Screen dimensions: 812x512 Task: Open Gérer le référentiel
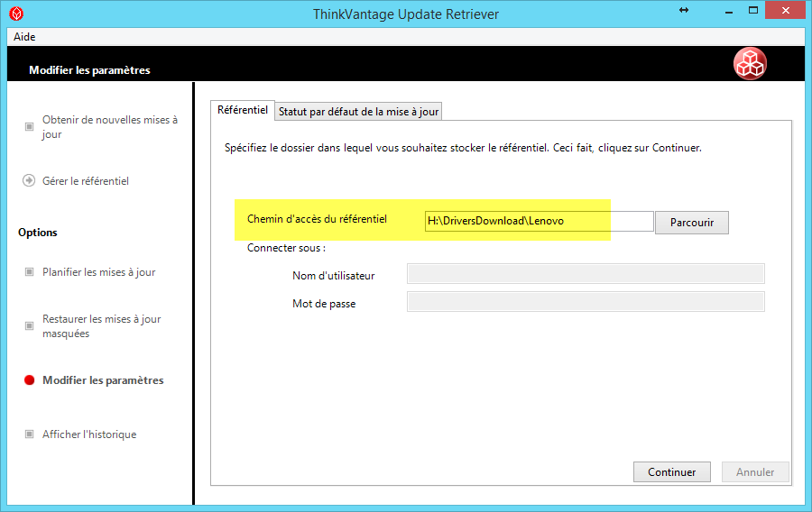86,181
